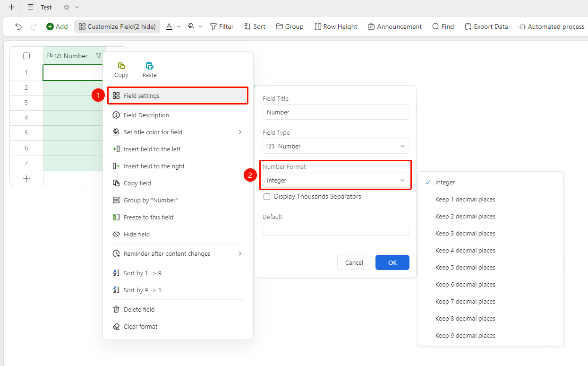The image size is (588, 366).
Task: Open the Find search tool
Action: [x=443, y=26]
